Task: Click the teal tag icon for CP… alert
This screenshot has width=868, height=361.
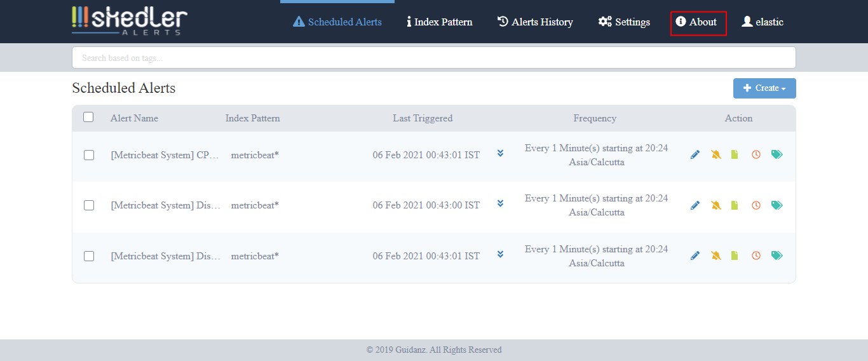Action: point(776,154)
